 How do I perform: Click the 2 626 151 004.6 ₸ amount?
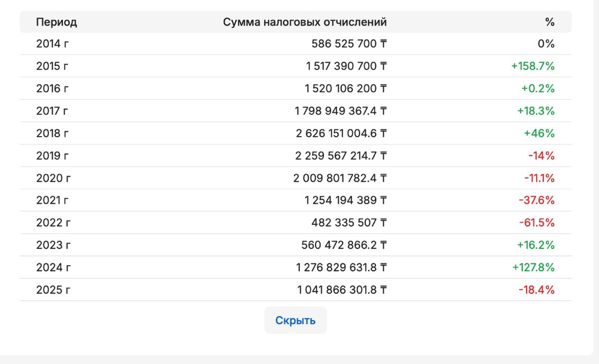[341, 134]
